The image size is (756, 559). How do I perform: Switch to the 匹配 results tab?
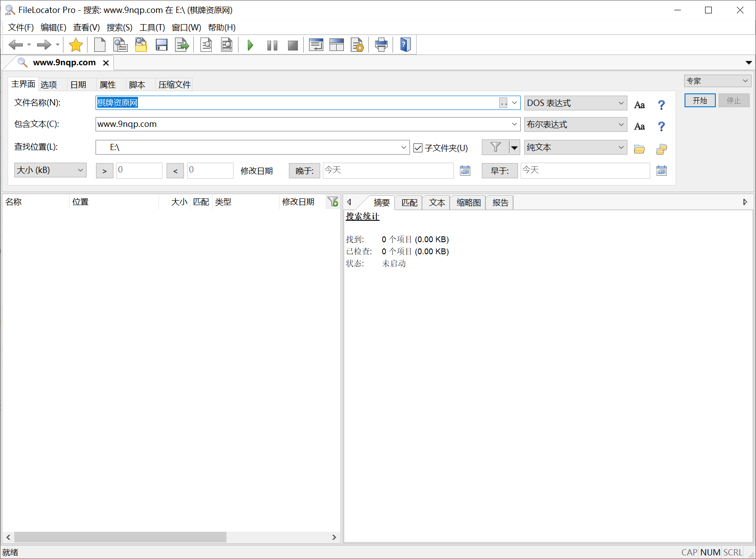pos(409,202)
